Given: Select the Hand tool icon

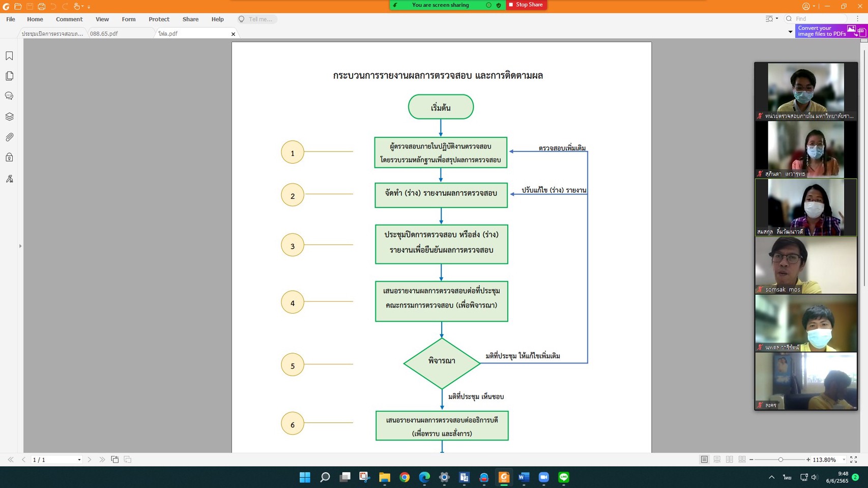Looking at the screenshot, I should point(77,7).
